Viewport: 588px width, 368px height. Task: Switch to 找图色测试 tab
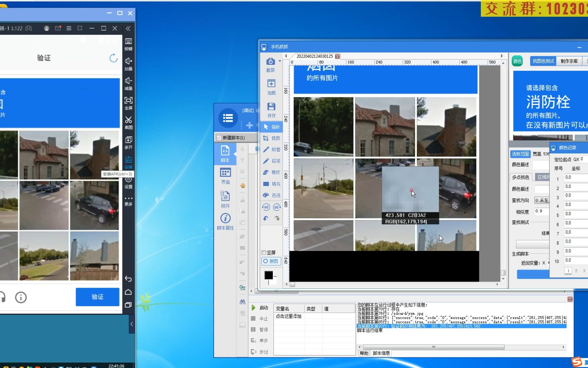(x=543, y=61)
